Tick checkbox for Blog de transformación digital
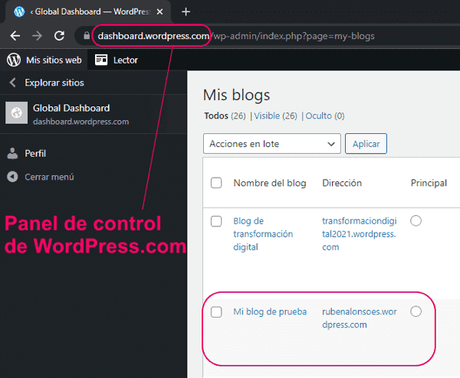The height and width of the screenshot is (378, 460). pos(216,221)
